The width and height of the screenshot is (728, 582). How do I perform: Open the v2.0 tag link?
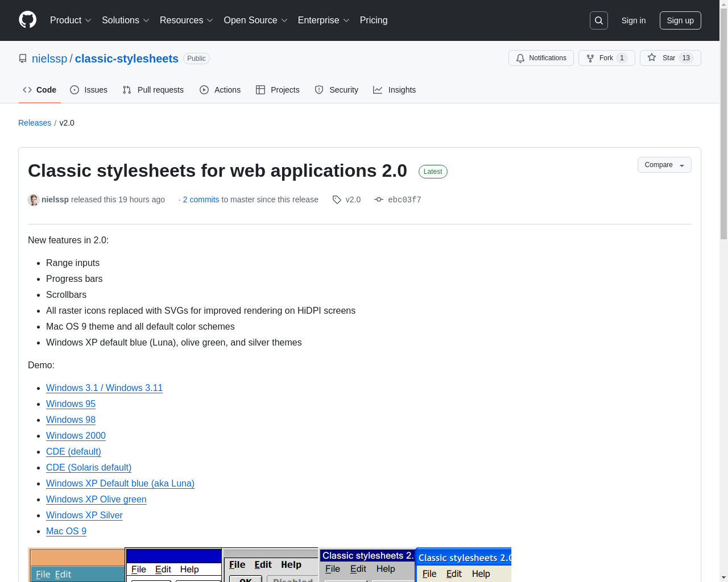click(353, 199)
